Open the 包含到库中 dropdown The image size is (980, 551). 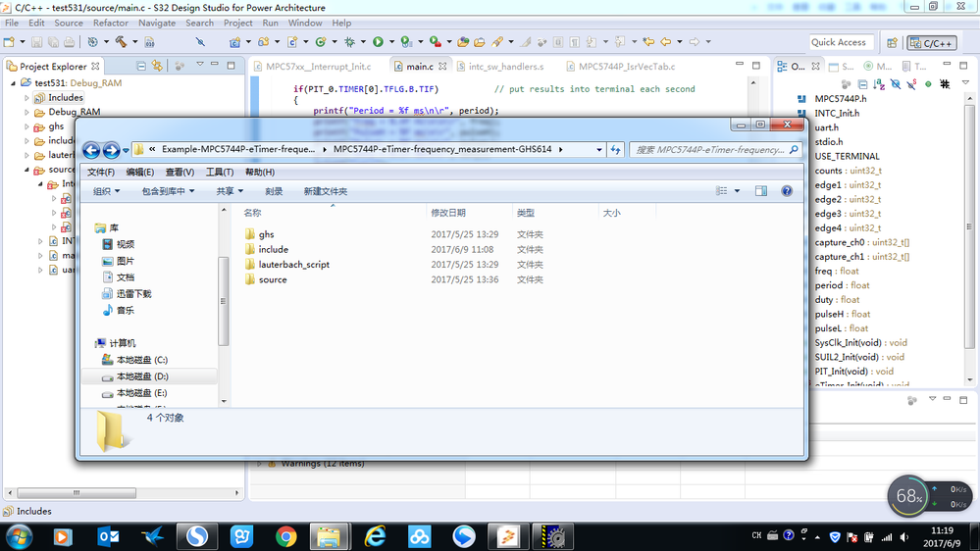(168, 191)
